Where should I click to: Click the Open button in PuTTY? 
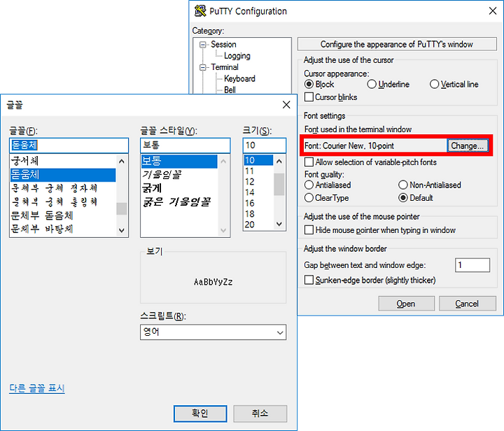[x=406, y=304]
